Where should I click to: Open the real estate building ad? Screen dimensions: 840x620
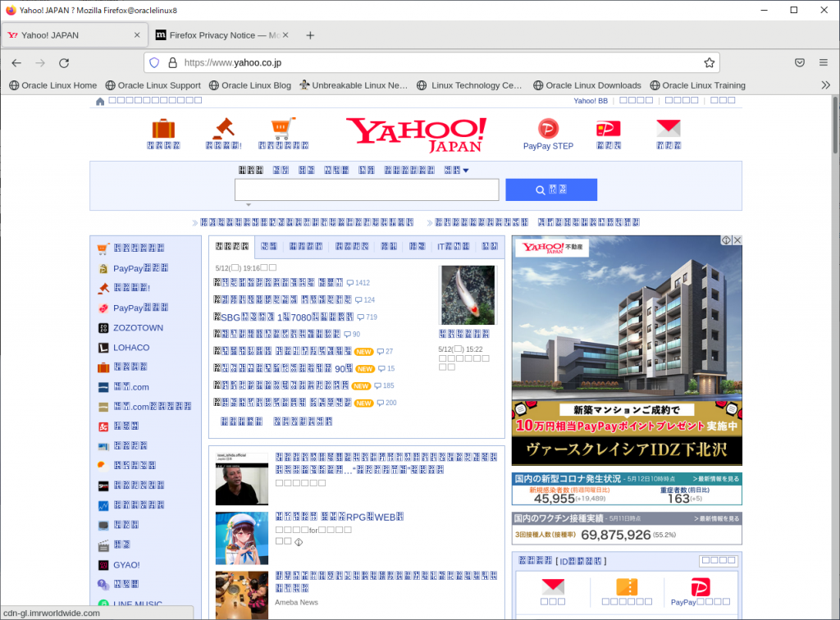[x=627, y=351]
